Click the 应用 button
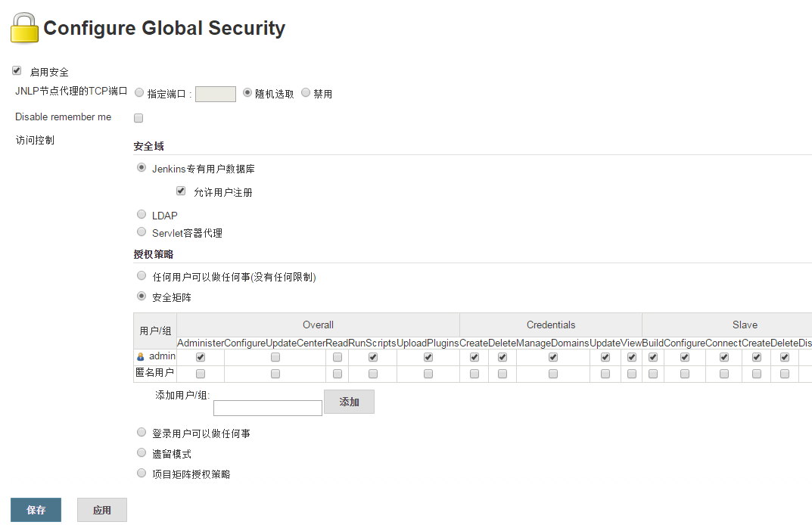The height and width of the screenshot is (525, 812). [102, 510]
